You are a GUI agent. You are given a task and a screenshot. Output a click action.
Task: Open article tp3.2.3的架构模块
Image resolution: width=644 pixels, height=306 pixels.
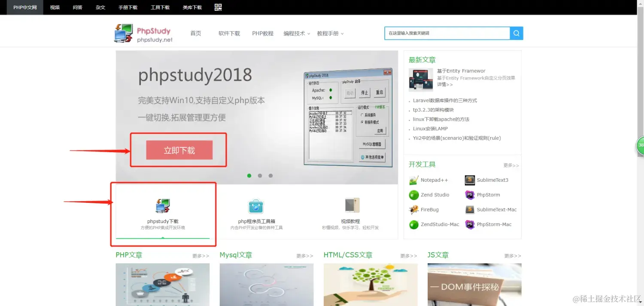pos(433,110)
